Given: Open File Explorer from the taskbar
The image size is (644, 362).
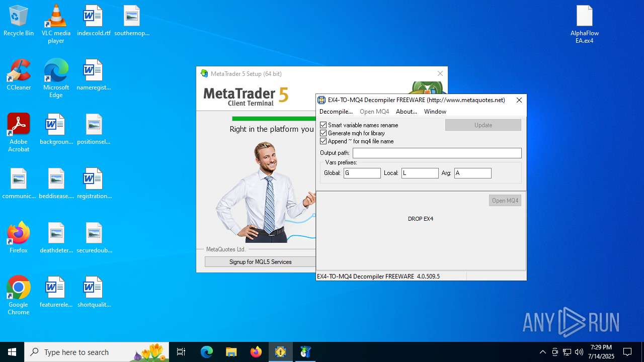Looking at the screenshot, I should click(x=231, y=352).
